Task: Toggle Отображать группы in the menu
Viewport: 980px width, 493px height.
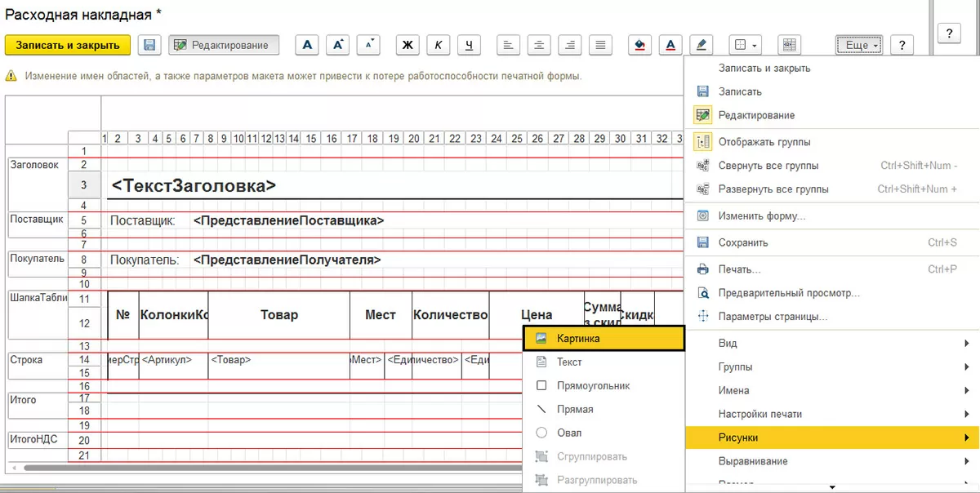Action: (764, 142)
